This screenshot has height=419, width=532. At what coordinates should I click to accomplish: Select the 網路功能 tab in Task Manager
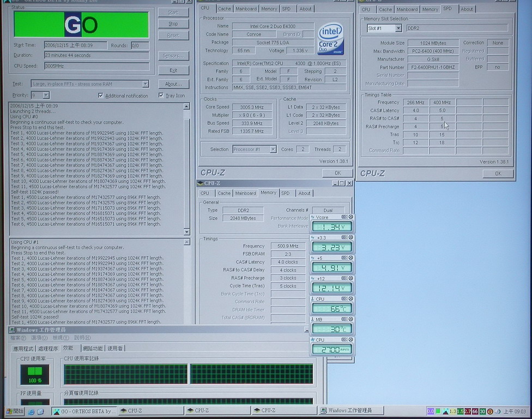point(93,349)
